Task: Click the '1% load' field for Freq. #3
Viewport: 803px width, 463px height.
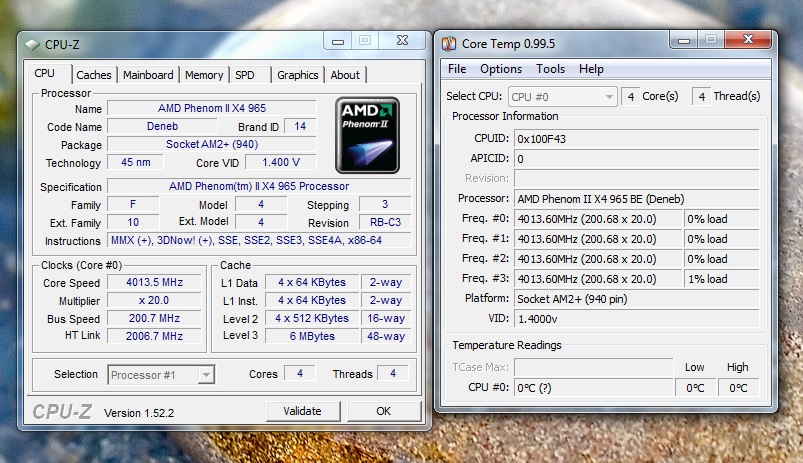Action: tap(721, 279)
